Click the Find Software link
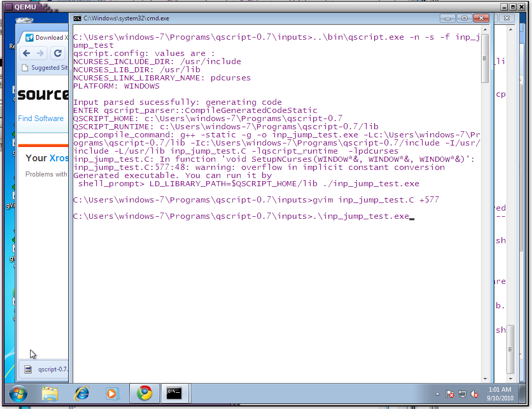This screenshot has height=409, width=532. click(x=41, y=119)
